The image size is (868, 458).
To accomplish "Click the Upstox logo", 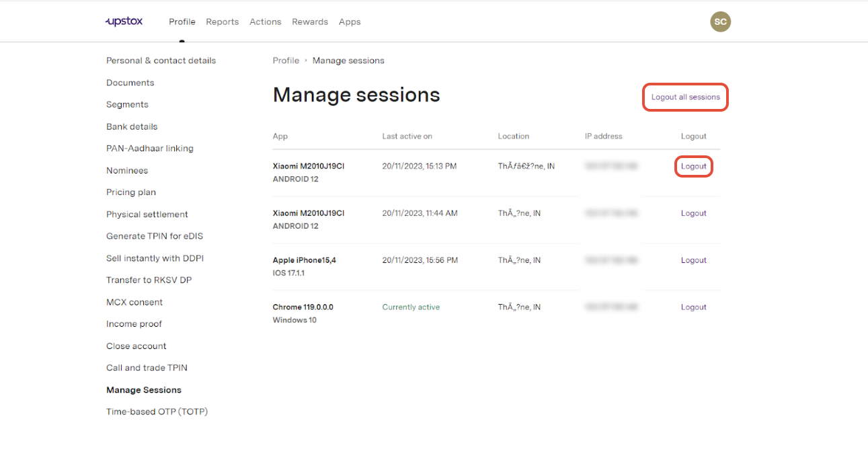I will pos(124,22).
